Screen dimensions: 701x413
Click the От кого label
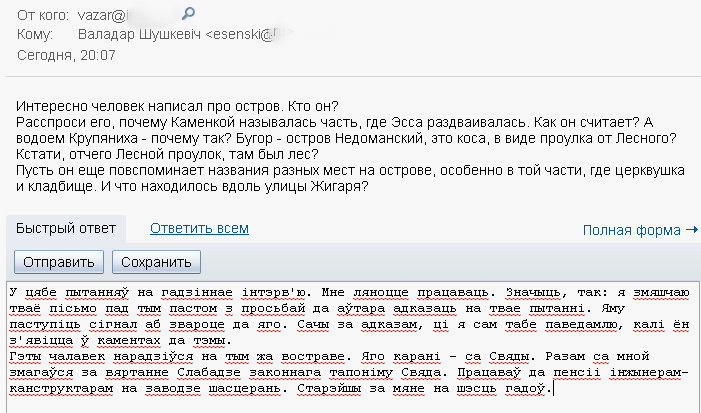pos(42,16)
